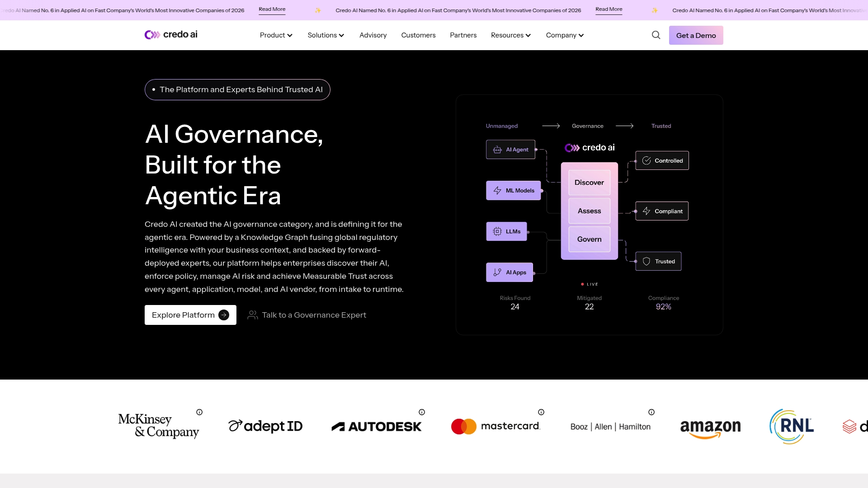This screenshot has width=868, height=488.
Task: Click the chip icon in LLMs box
Action: point(497,231)
